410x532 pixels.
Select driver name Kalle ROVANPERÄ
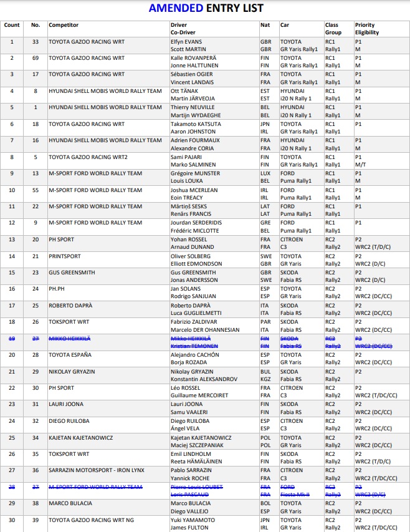[x=192, y=58]
